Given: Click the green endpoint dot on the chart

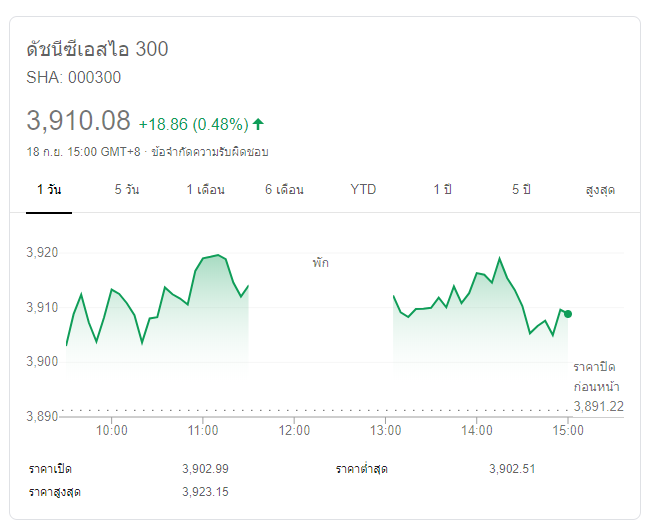Looking at the screenshot, I should point(568,314).
